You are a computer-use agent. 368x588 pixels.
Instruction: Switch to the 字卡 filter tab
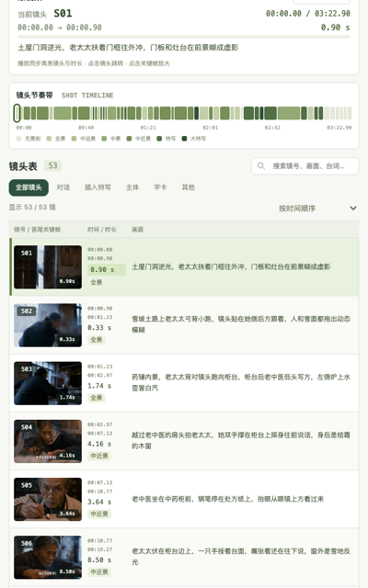tap(160, 187)
